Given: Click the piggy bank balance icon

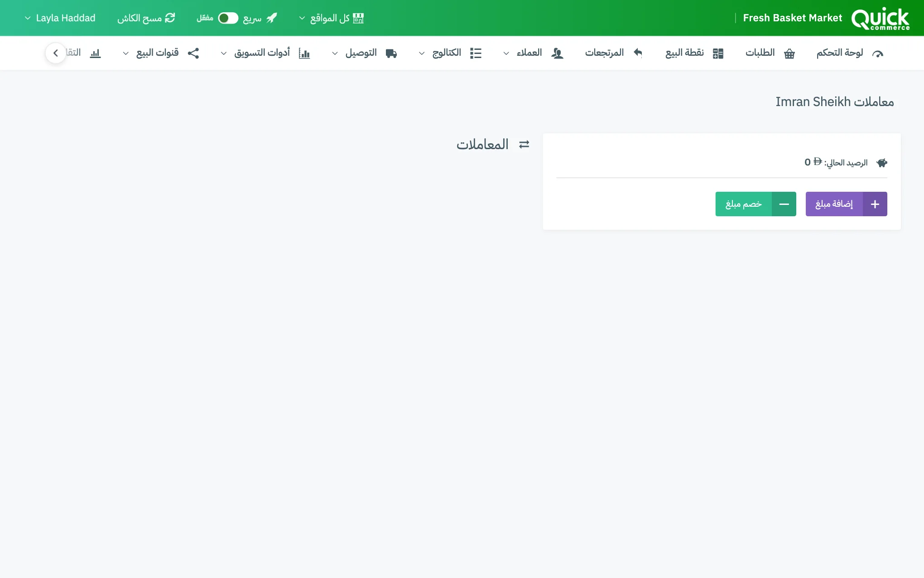Looking at the screenshot, I should 881,163.
